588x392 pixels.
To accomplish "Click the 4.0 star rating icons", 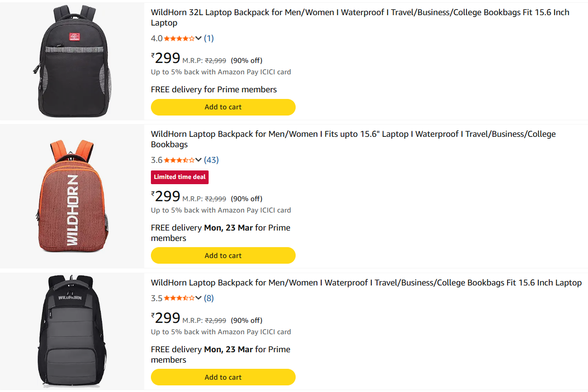I will 179,38.
